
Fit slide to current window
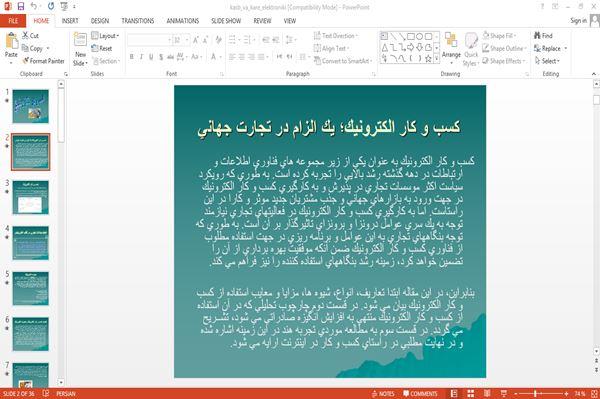pyautogui.click(x=594, y=394)
